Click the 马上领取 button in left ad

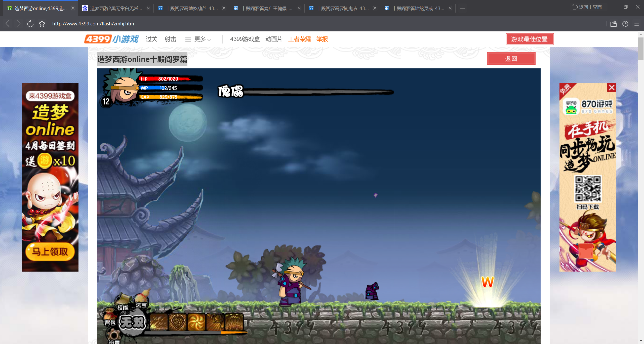[x=50, y=251]
